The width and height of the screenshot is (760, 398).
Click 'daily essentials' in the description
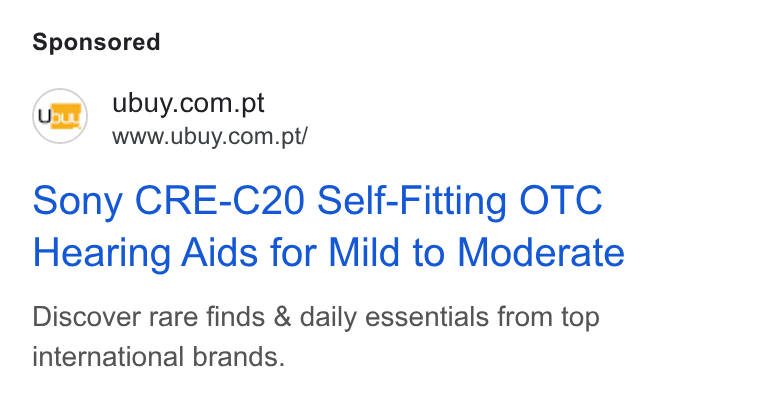pos(394,317)
